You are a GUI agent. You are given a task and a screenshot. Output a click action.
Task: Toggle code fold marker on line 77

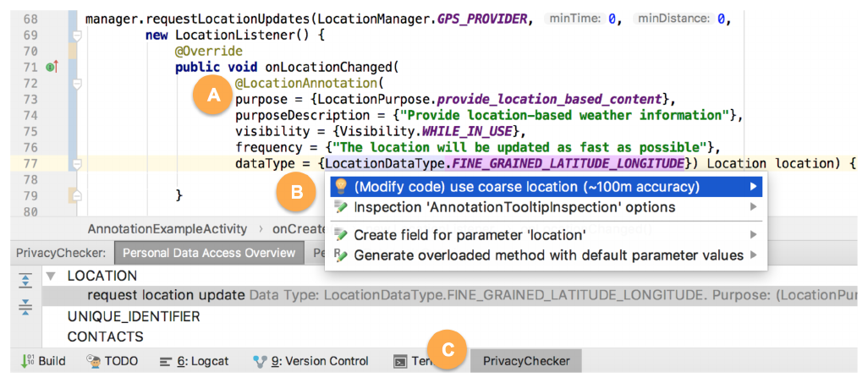78,164
